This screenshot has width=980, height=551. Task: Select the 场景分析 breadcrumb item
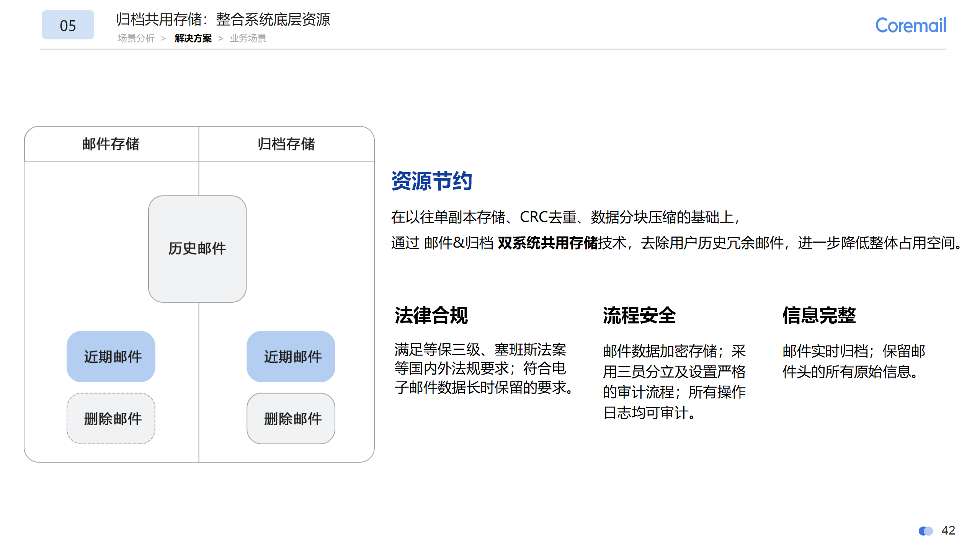[136, 38]
